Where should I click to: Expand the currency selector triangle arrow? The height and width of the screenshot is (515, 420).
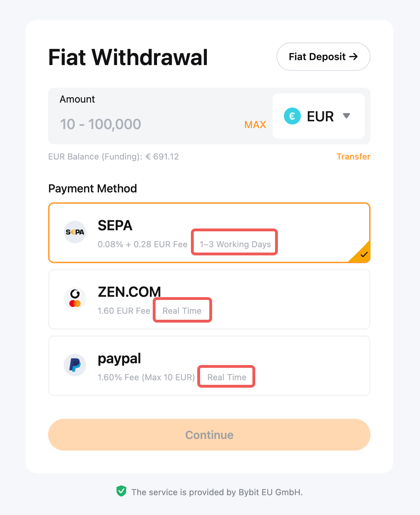[346, 116]
